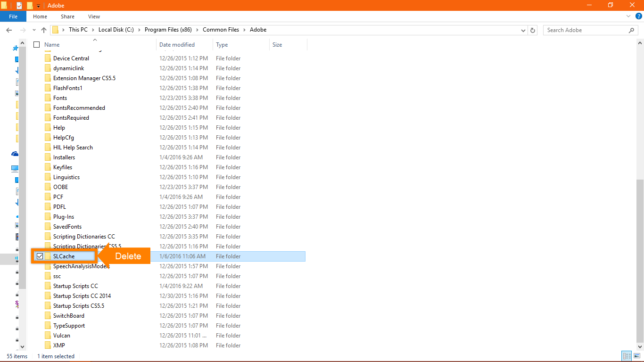Uncheck the SLCache folder checkbox
Image resolution: width=644 pixels, height=362 pixels.
tap(40, 256)
